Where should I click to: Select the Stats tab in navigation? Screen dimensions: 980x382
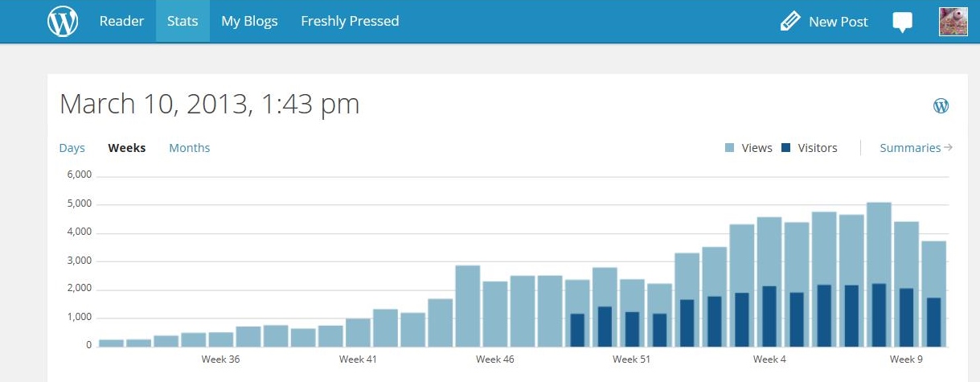182,22
